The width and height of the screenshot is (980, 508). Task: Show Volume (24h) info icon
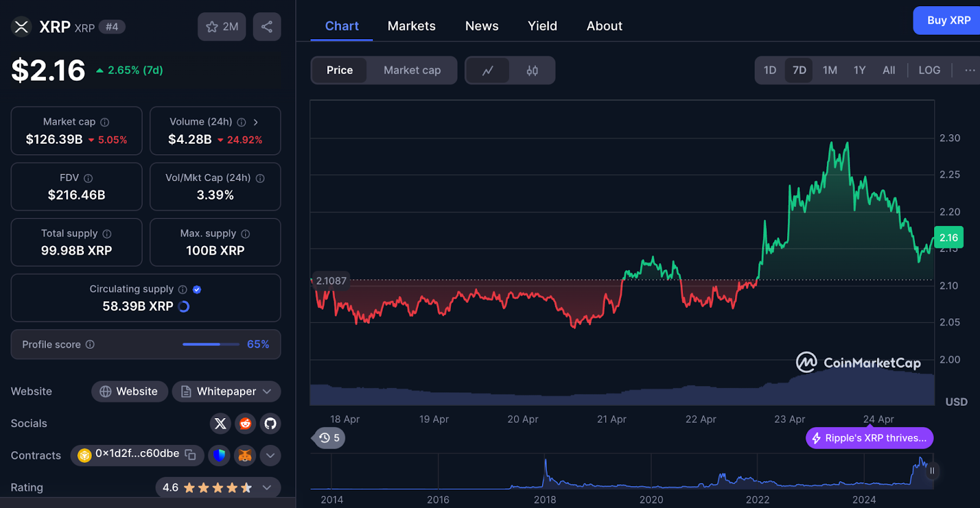pos(241,122)
